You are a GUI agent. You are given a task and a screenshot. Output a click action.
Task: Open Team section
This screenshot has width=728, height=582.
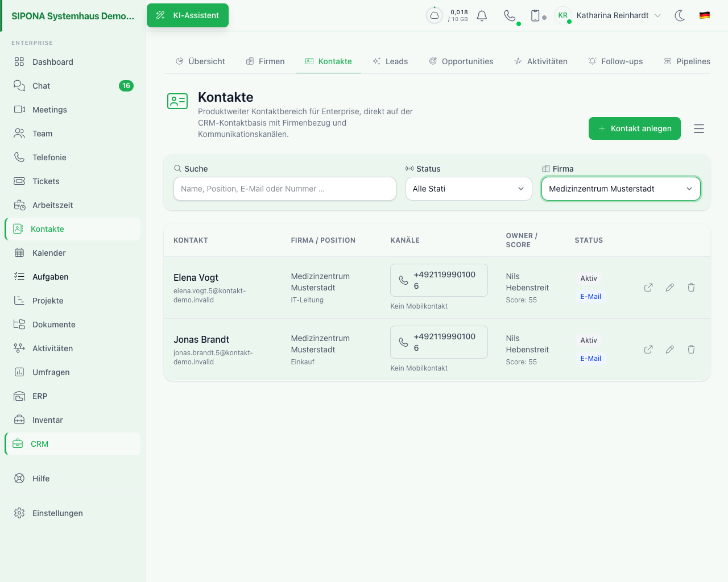coord(73,134)
